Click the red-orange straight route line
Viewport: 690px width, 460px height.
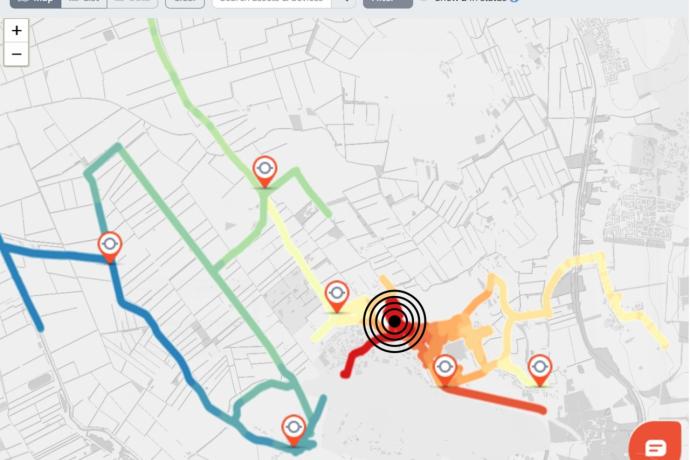pos(495,399)
